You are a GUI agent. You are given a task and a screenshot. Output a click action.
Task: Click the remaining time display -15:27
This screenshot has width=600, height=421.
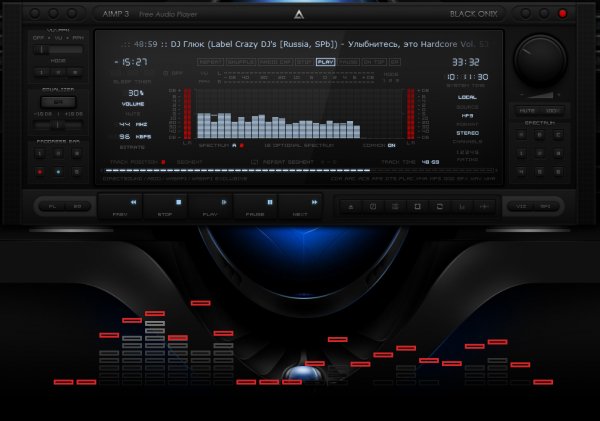click(131, 62)
